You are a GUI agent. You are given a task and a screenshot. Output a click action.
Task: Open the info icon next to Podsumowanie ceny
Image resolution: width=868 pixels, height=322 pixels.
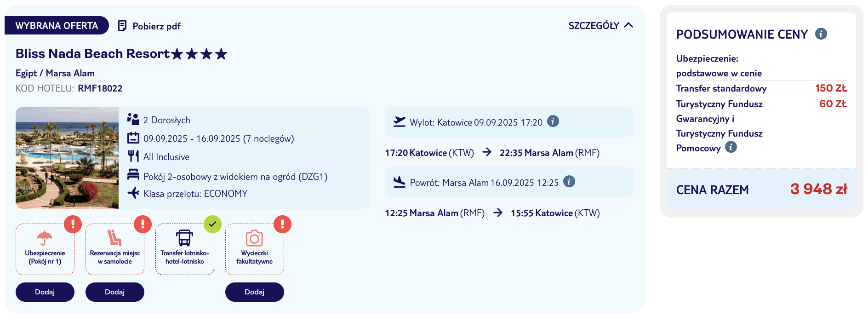pyautogui.click(x=821, y=34)
